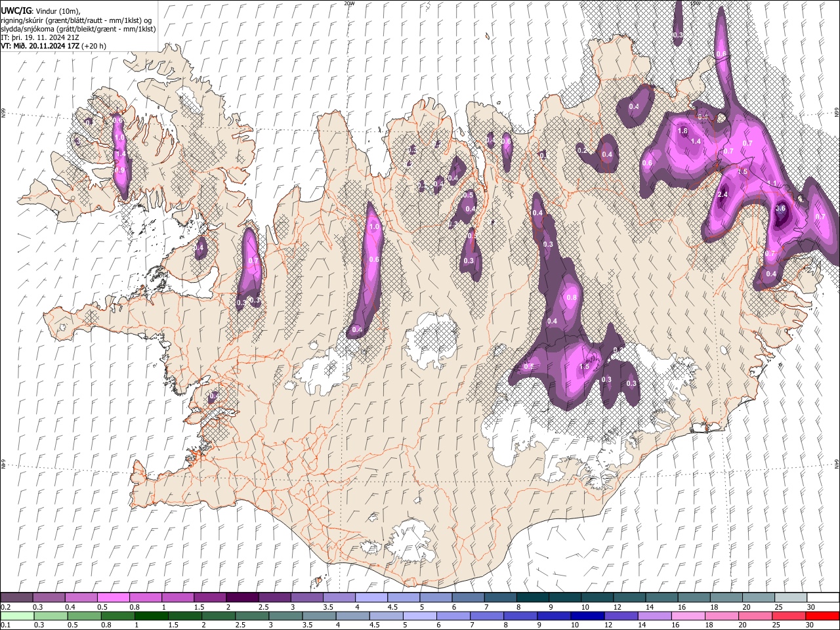The width and height of the screenshot is (840, 630).
Task: Select upper legend swatch between 1 and 1.5
Action: point(178,598)
